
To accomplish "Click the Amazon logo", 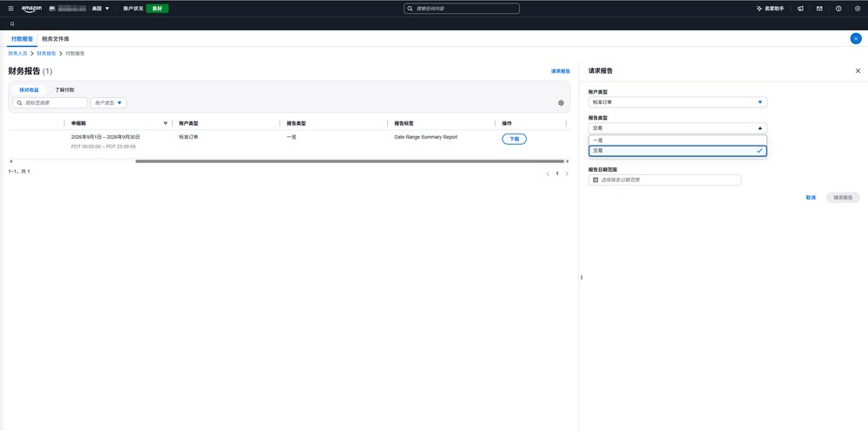I will 31,9.
